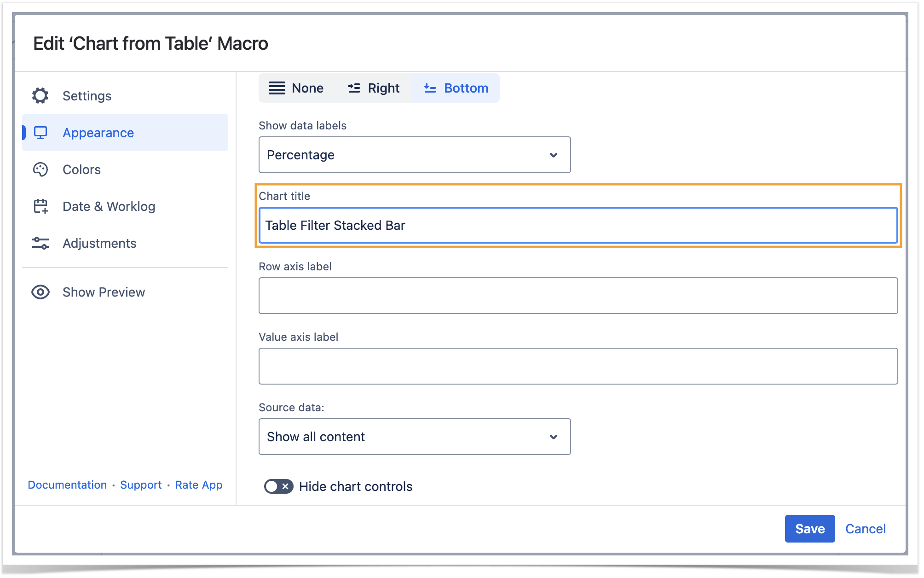Click the Date & Worklog calendar icon
Screen dimensions: 924x578
tap(40, 206)
